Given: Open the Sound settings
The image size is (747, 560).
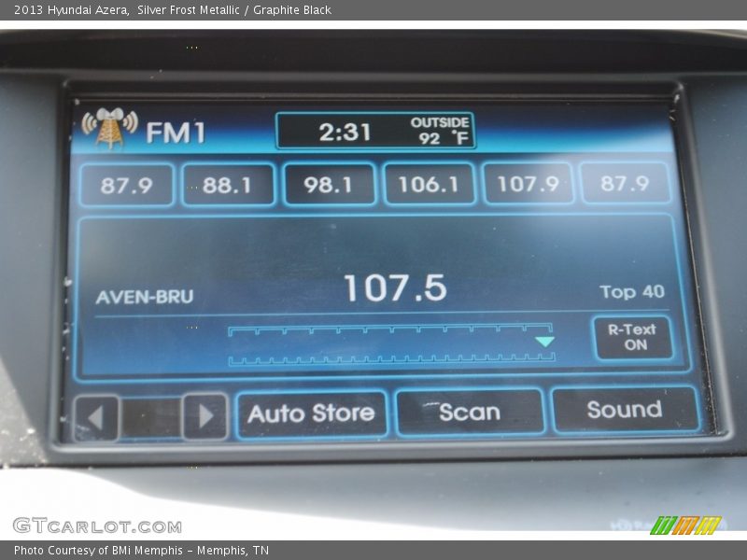Looking at the screenshot, I should [626, 410].
